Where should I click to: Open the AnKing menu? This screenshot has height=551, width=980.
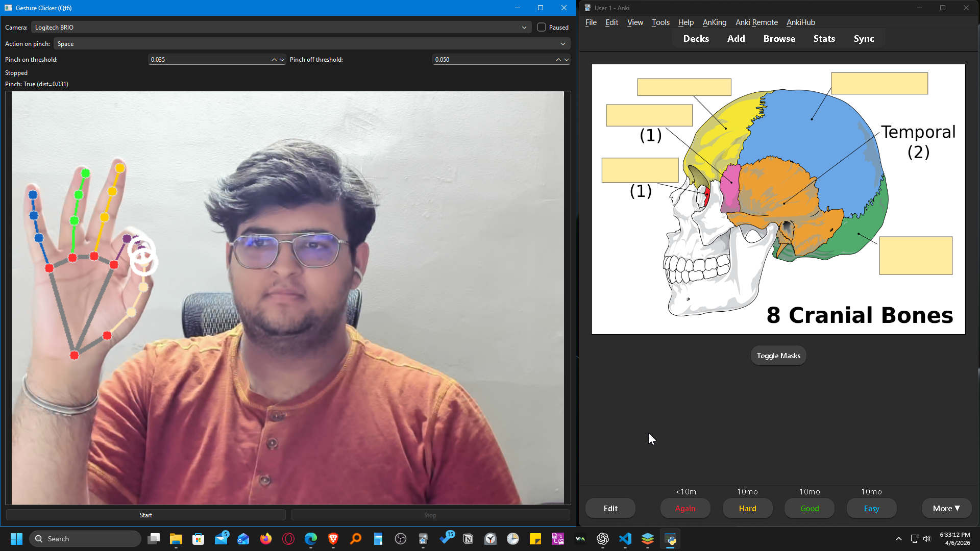[x=714, y=22]
